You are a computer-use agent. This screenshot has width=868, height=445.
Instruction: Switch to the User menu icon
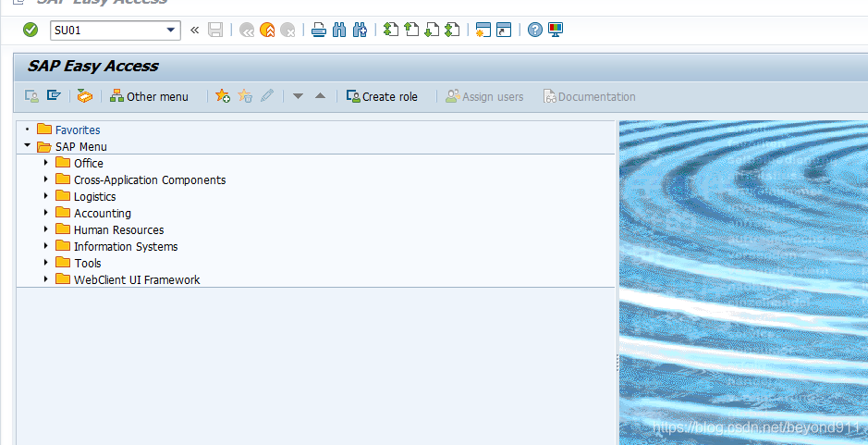pyautogui.click(x=31, y=96)
